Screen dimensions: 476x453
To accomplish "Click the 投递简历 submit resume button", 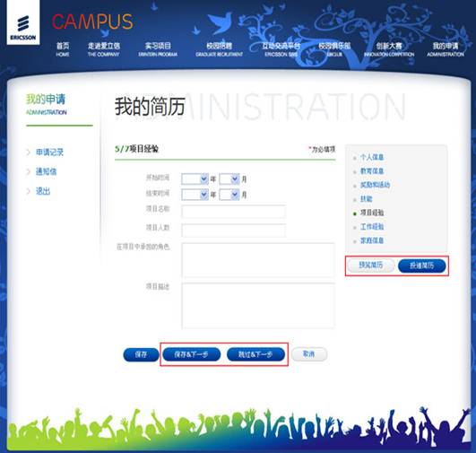I will (422, 266).
